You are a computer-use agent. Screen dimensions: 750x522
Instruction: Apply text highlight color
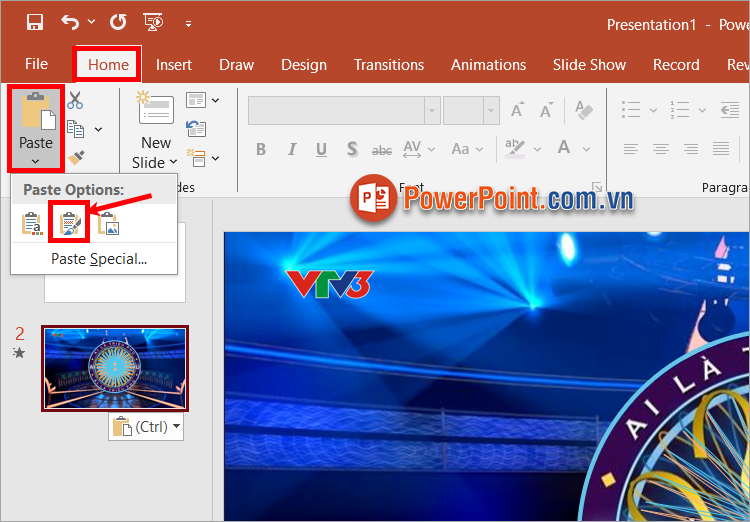click(515, 149)
